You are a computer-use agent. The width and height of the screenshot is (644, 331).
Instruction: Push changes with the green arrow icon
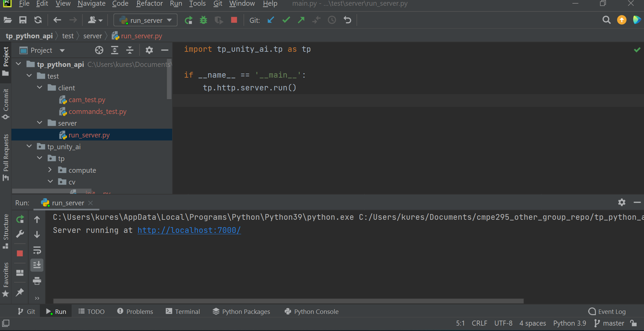point(301,20)
